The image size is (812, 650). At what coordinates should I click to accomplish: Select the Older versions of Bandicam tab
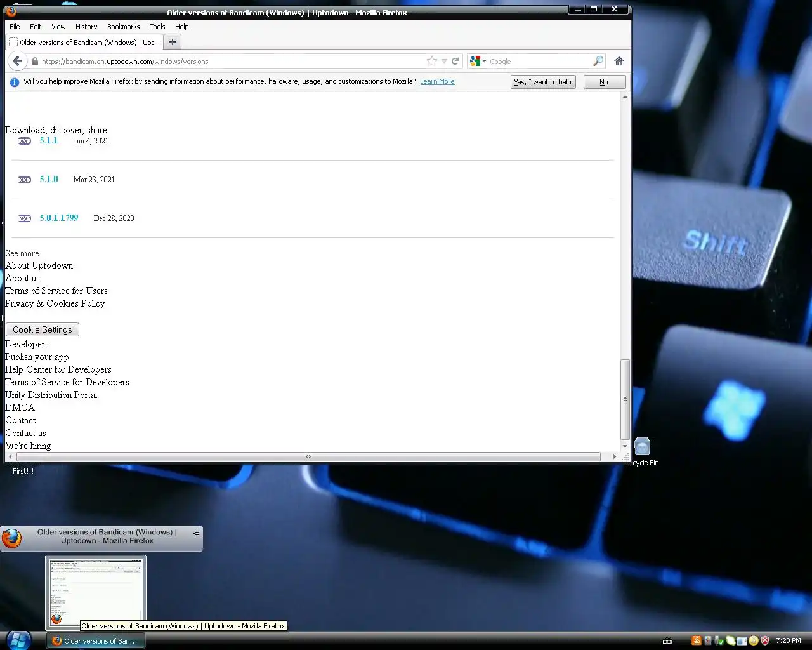84,43
